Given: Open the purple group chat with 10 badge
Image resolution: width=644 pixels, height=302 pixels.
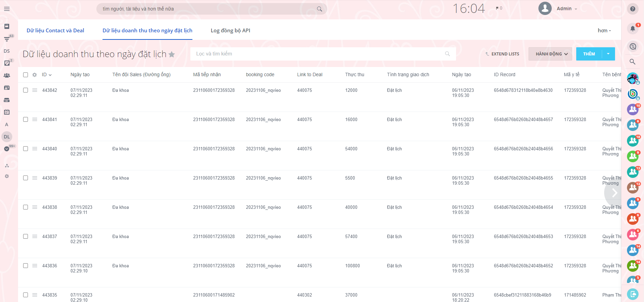Looking at the screenshot, I should click(x=633, y=110).
